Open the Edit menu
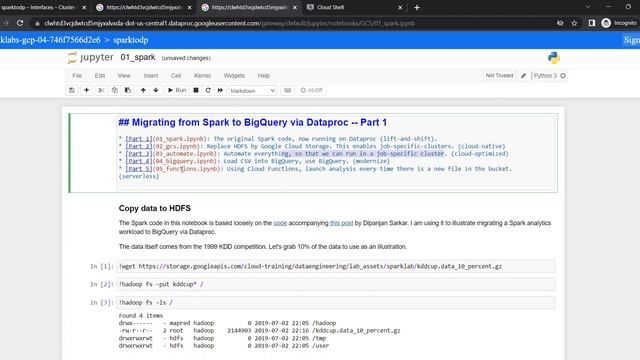 coord(100,76)
